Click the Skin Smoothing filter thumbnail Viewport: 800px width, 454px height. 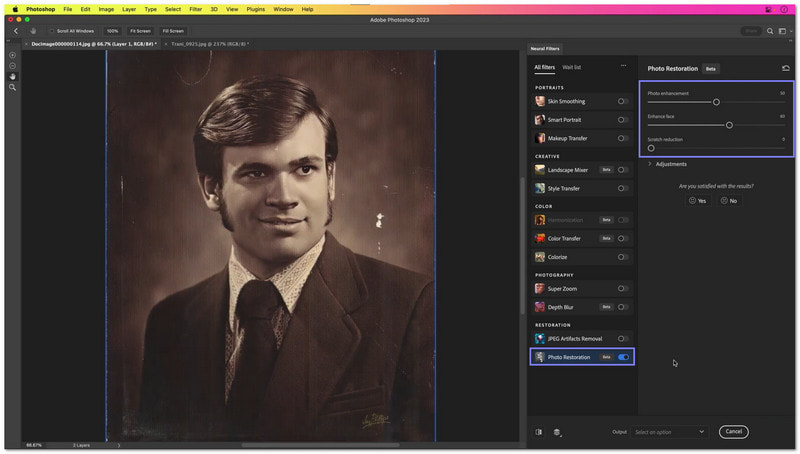540,101
